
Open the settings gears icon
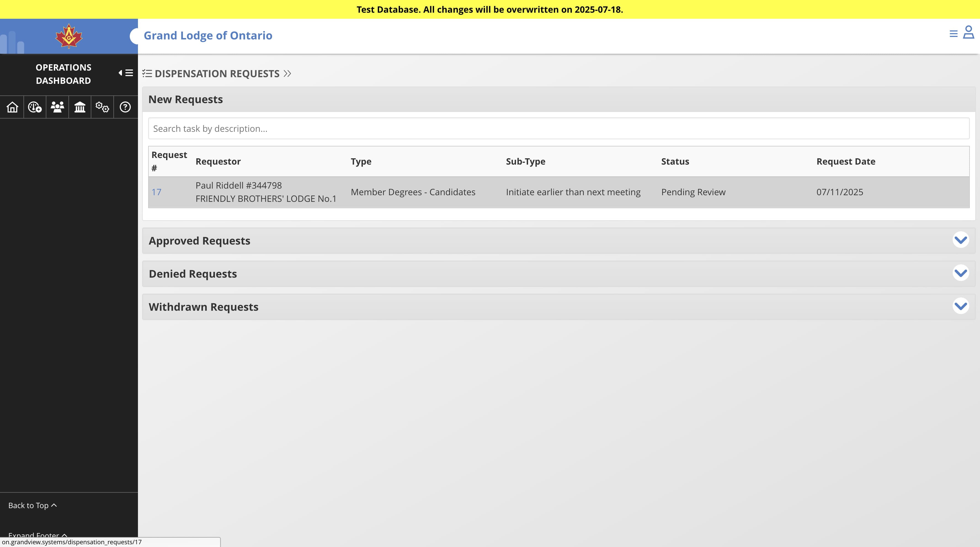coord(102,107)
